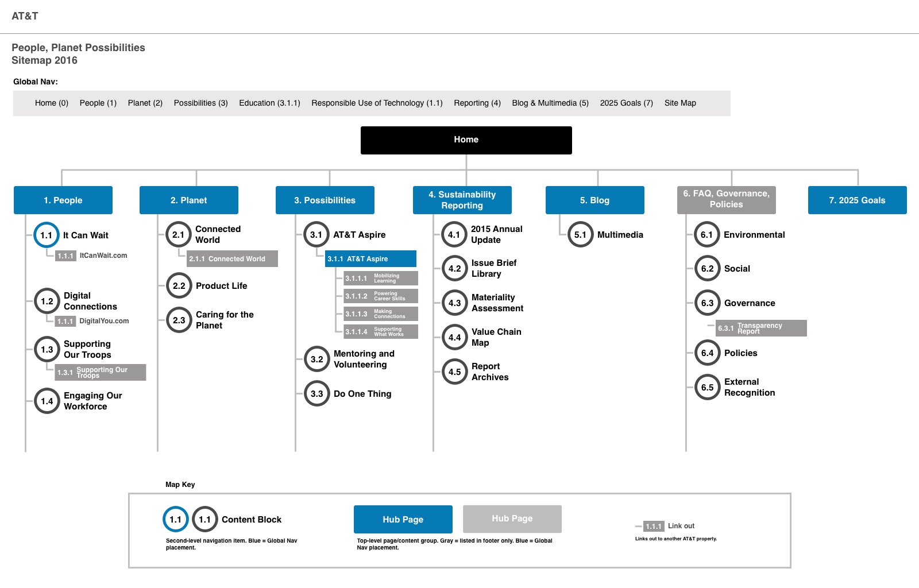This screenshot has width=919, height=588.
Task: Select the 4.4 Value Chain Map circle
Action: click(x=455, y=338)
